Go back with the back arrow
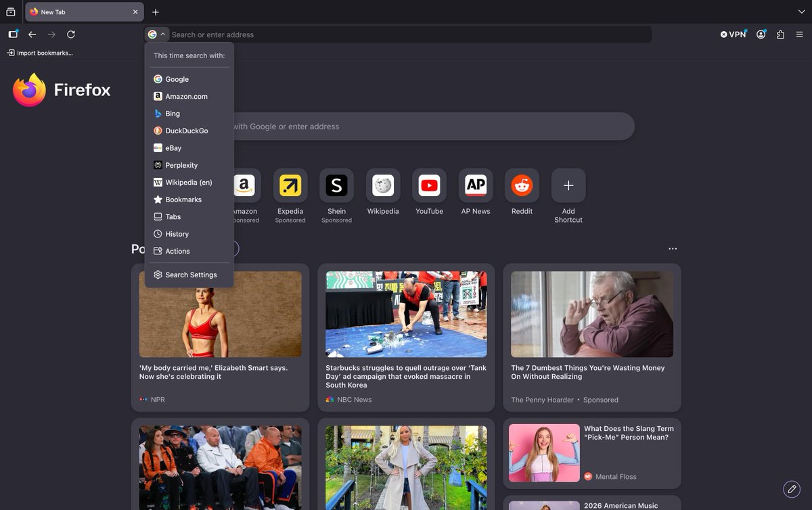Image resolution: width=812 pixels, height=510 pixels. coord(32,34)
